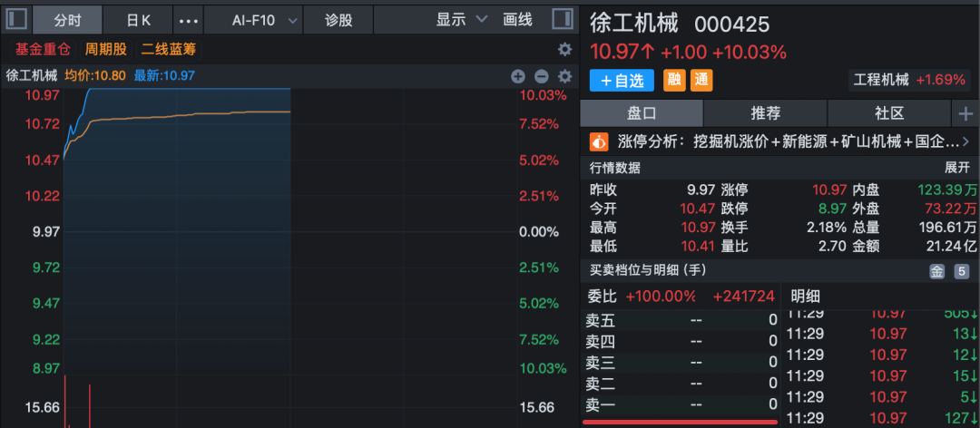Image resolution: width=980 pixels, height=428 pixels.
Task: Click the 画线 drawing tool button
Action: tap(517, 20)
